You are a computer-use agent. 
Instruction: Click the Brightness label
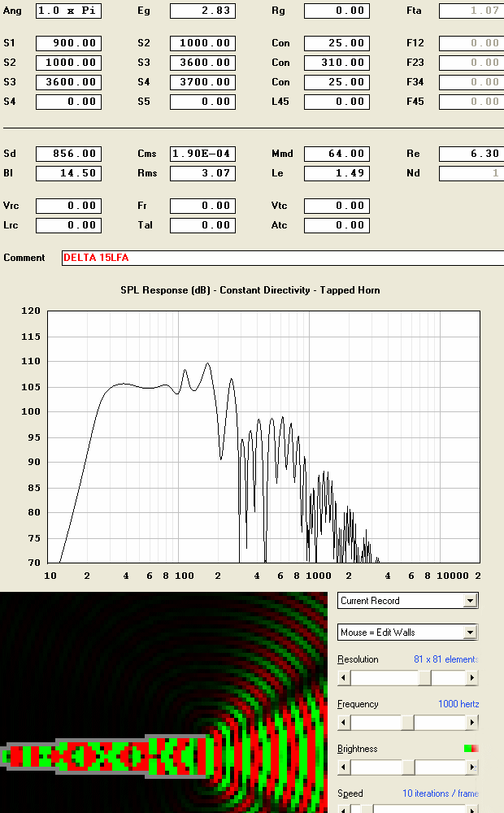click(x=357, y=749)
